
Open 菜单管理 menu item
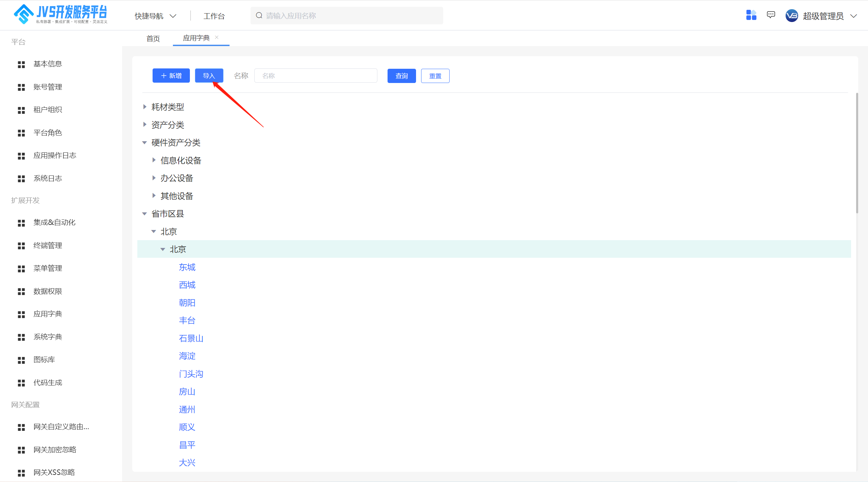click(48, 268)
